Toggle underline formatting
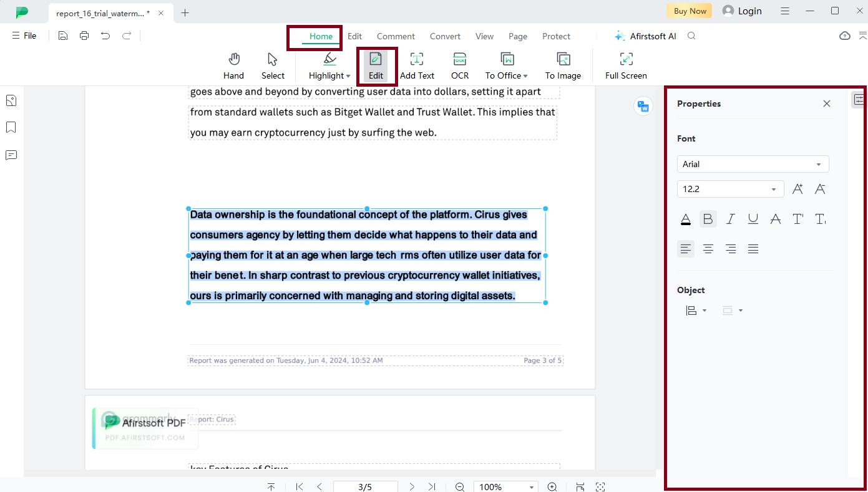 tap(753, 219)
